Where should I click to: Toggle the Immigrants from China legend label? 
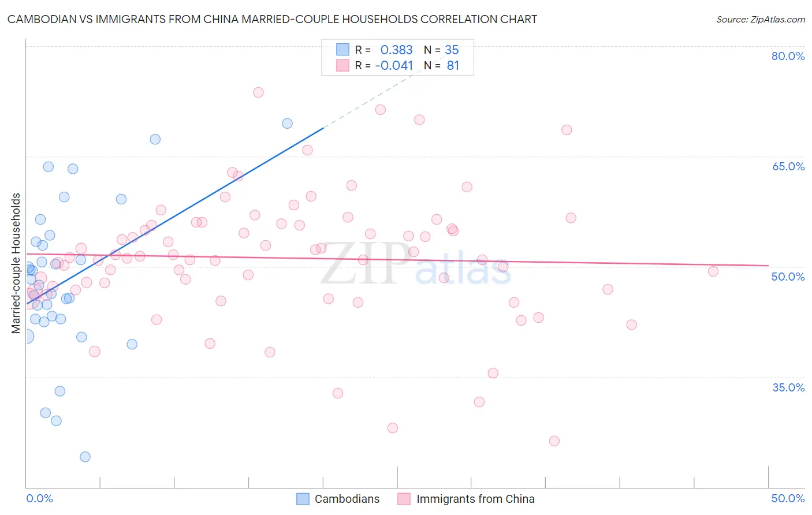(475, 499)
